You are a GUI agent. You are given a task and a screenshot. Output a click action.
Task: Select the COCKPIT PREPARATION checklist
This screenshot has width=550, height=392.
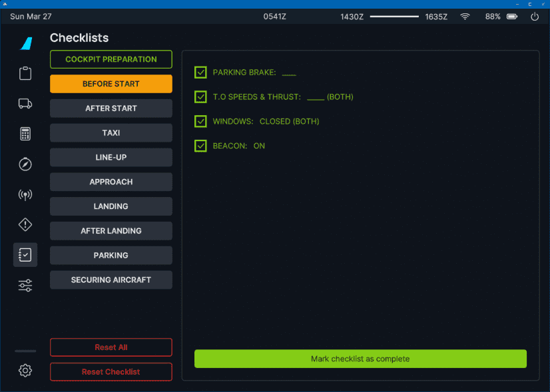tap(111, 59)
